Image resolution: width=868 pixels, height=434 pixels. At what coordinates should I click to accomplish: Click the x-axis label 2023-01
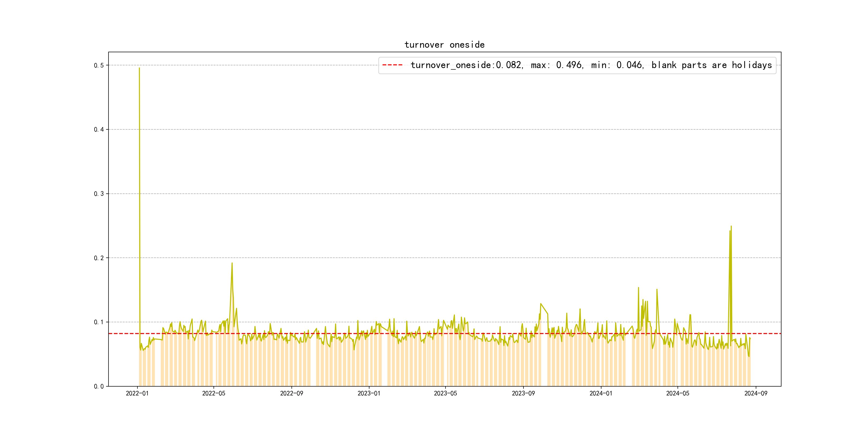click(369, 393)
